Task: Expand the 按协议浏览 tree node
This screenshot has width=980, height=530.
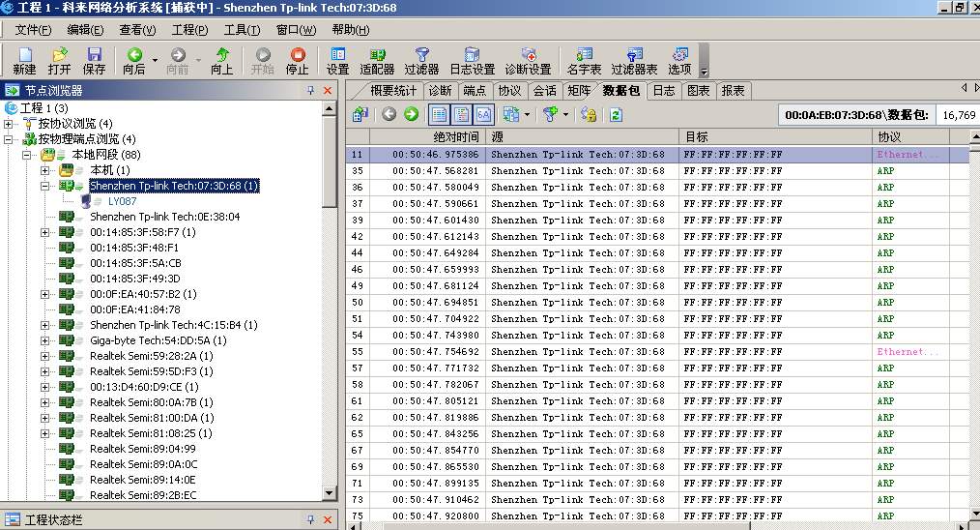Action: point(9,124)
